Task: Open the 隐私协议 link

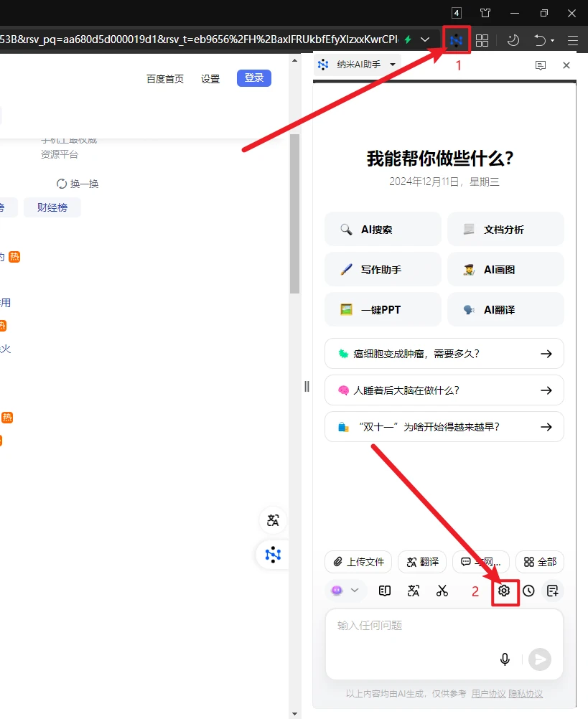Action: point(526,694)
